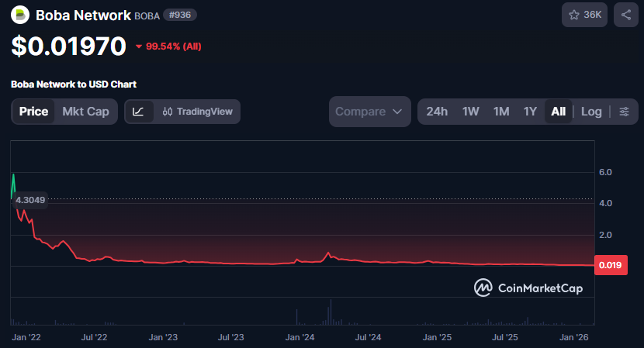Select the 1W time range
644x348 pixels.
tap(470, 112)
